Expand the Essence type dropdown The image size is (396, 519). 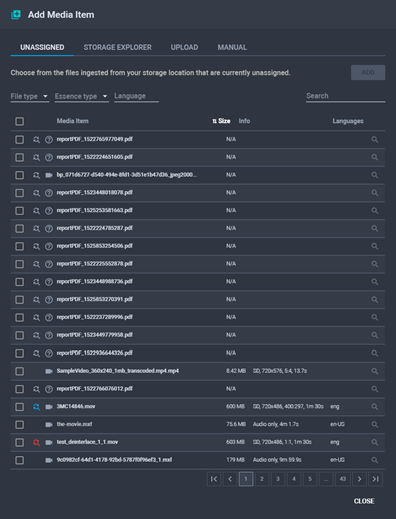click(x=82, y=96)
